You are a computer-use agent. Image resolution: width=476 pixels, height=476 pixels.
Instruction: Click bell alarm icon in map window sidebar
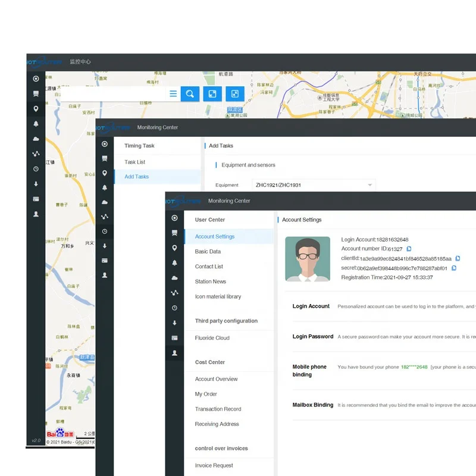tap(36, 124)
